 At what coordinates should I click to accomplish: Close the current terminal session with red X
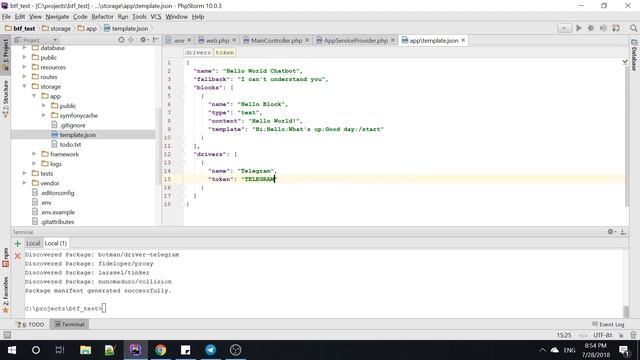pyautogui.click(x=18, y=256)
